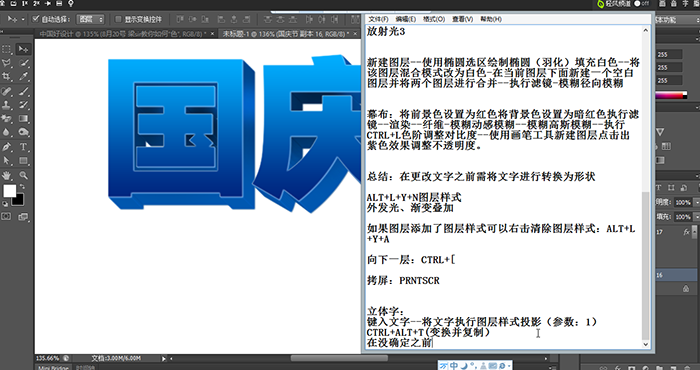Click the lock icon on locked layer
700x370 pixels.
[x=686, y=289]
